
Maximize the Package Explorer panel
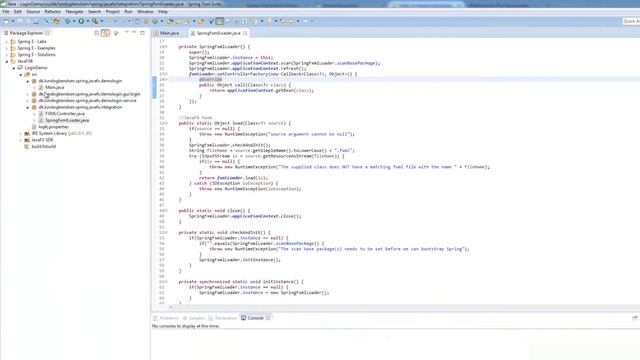[142, 33]
